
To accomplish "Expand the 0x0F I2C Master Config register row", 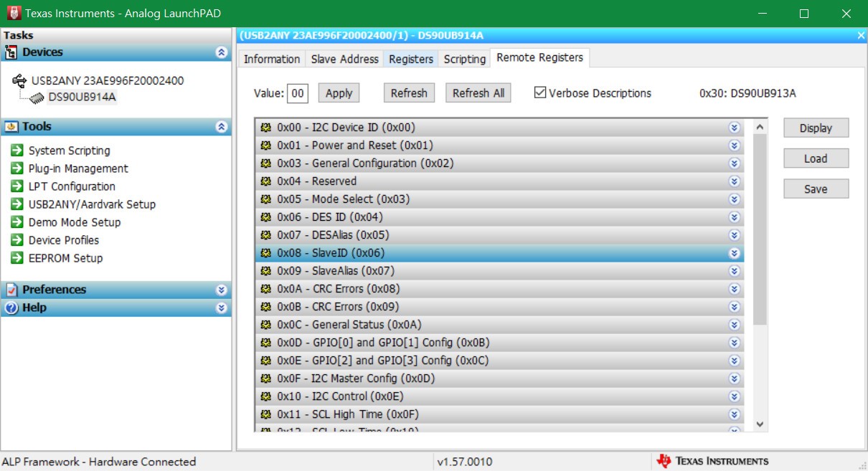I will 734,379.
